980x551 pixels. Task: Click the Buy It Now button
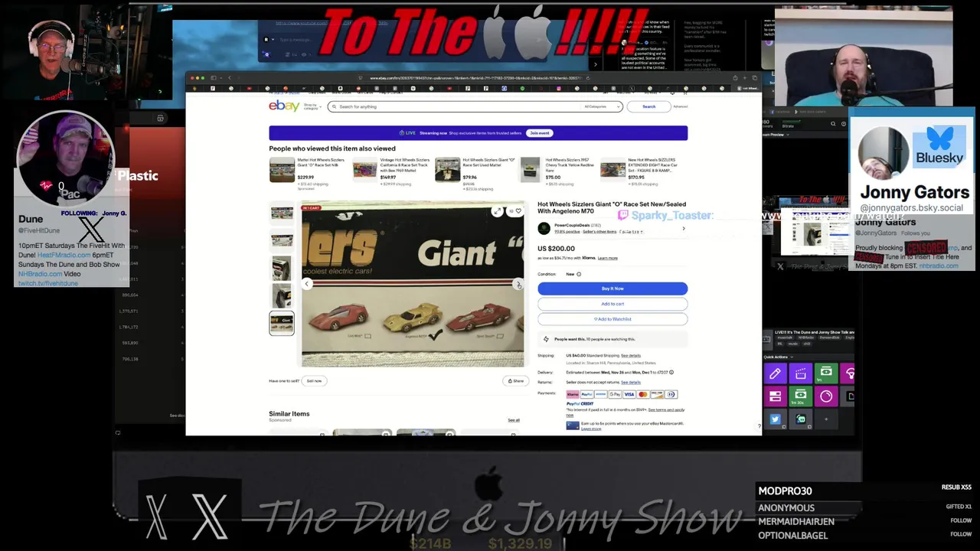(x=612, y=289)
